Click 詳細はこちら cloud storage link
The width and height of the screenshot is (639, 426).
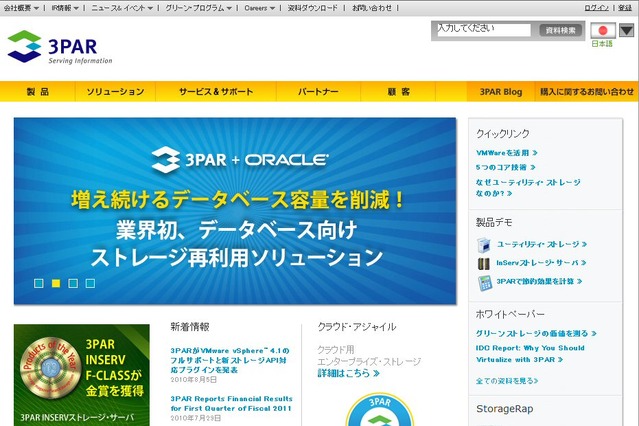click(x=348, y=373)
